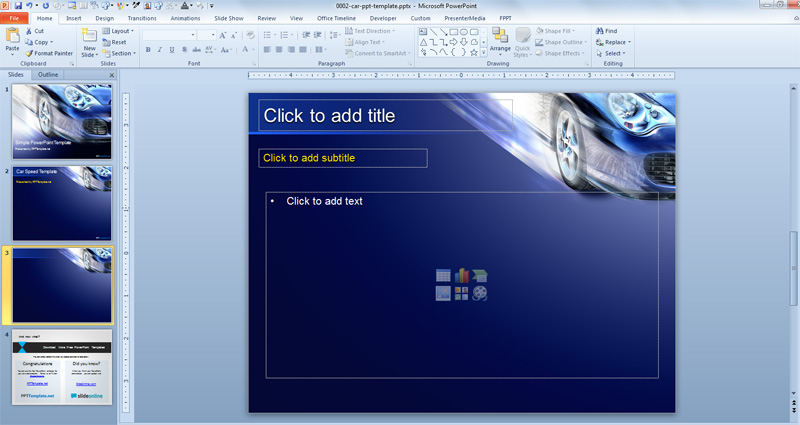Click Save icon in Quick Access Toolbar

coord(20,6)
